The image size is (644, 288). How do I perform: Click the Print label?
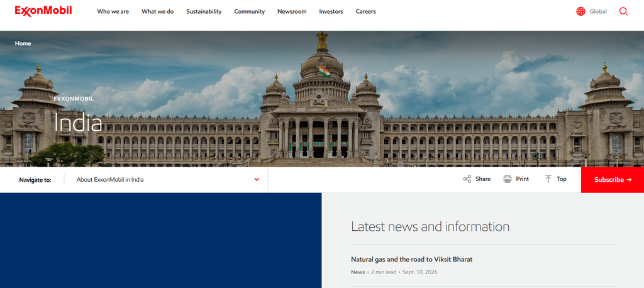(523, 179)
